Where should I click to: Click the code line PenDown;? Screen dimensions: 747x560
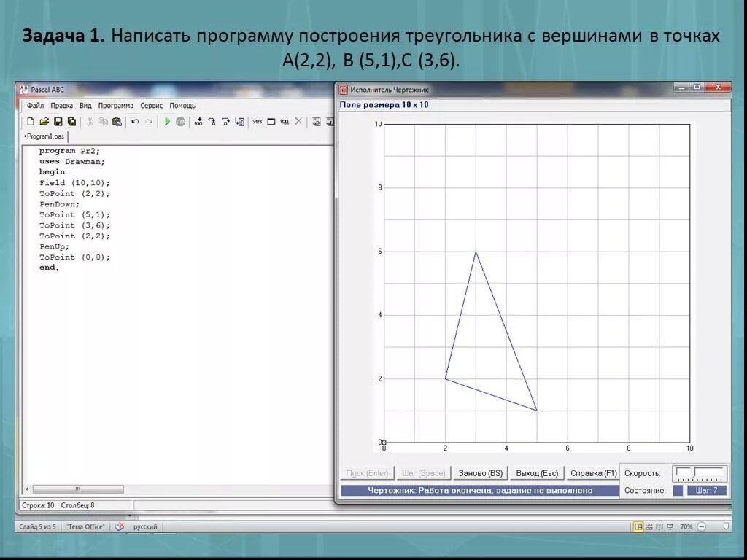coord(60,204)
